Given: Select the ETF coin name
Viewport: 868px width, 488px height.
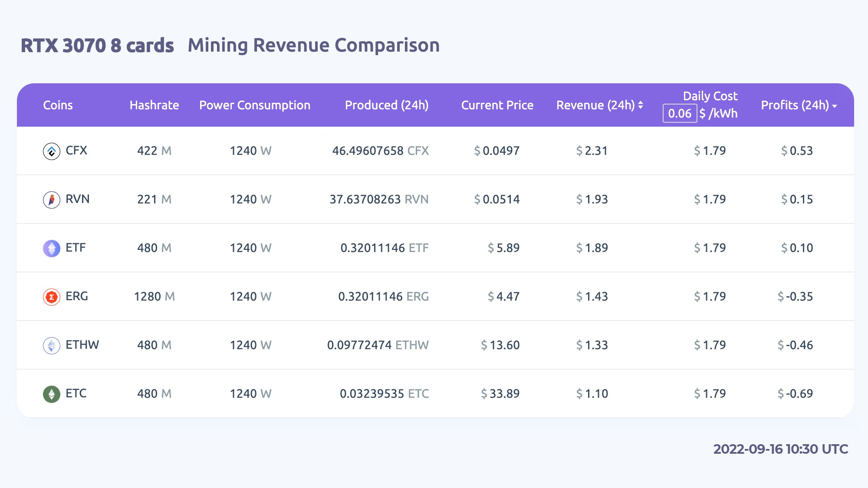Looking at the screenshot, I should [x=76, y=248].
